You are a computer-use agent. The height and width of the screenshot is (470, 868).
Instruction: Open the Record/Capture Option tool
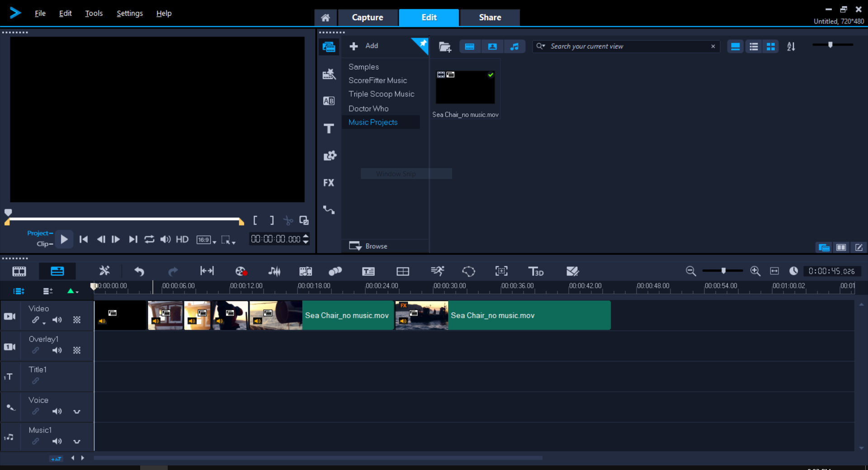[241, 271]
